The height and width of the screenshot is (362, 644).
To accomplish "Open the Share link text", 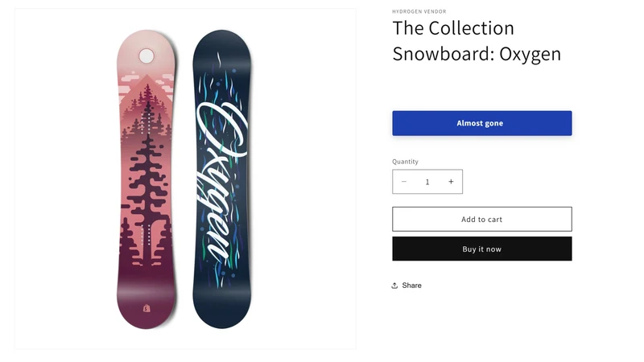I will tap(411, 286).
